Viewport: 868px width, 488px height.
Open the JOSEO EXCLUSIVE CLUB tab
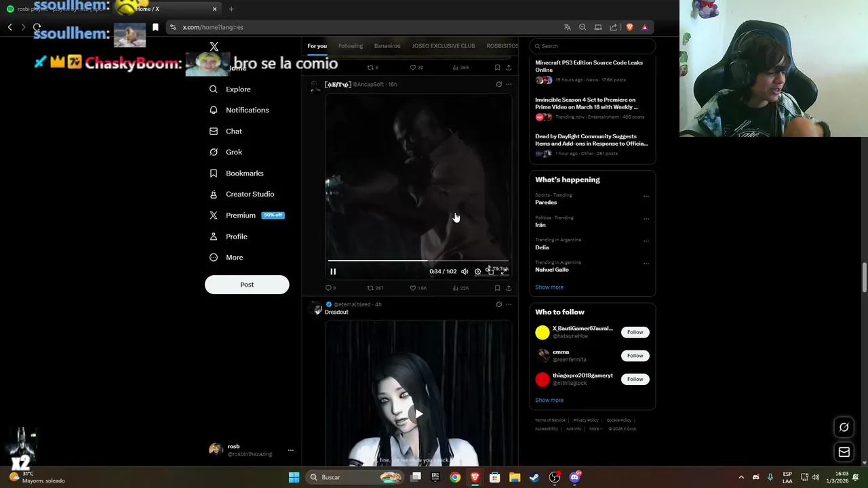point(443,46)
